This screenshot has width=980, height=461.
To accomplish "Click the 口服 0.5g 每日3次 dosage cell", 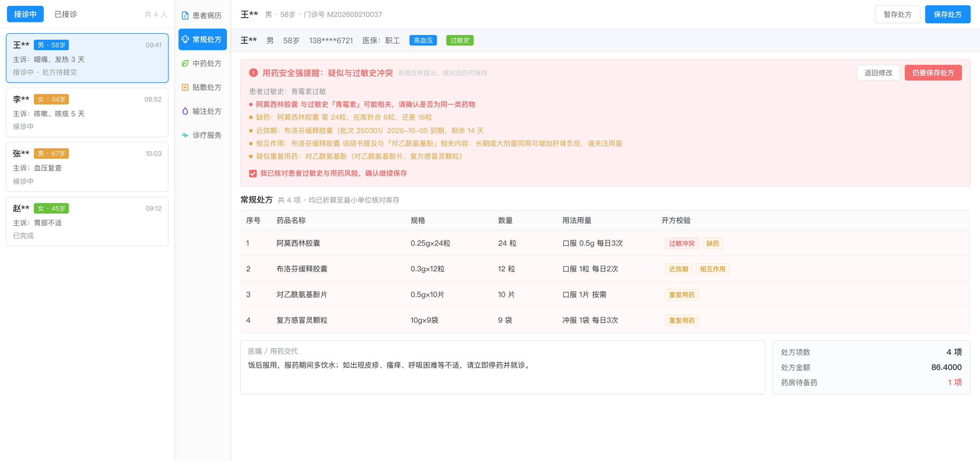I will (x=593, y=243).
